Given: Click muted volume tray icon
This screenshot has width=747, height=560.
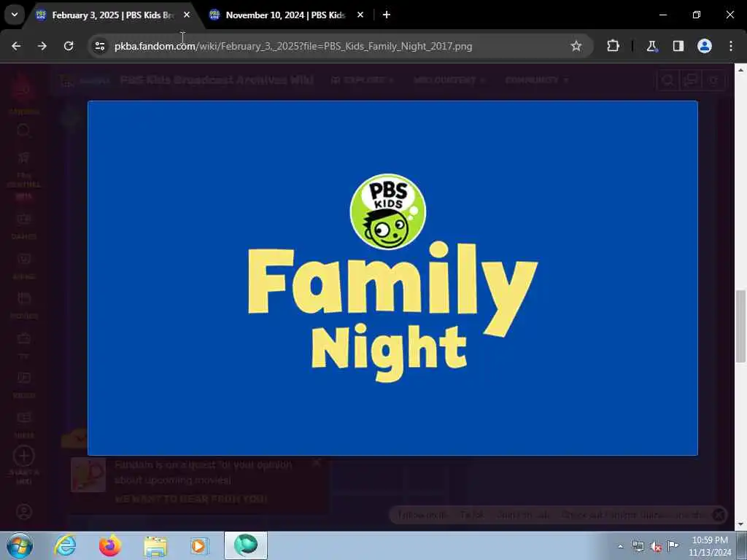Looking at the screenshot, I should [x=656, y=546].
